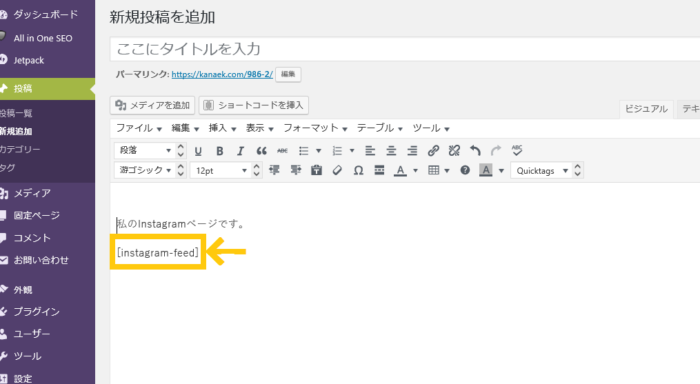This screenshot has width=700, height=384.
Task: Click stepper beside 12pt size box
Action: point(256,170)
